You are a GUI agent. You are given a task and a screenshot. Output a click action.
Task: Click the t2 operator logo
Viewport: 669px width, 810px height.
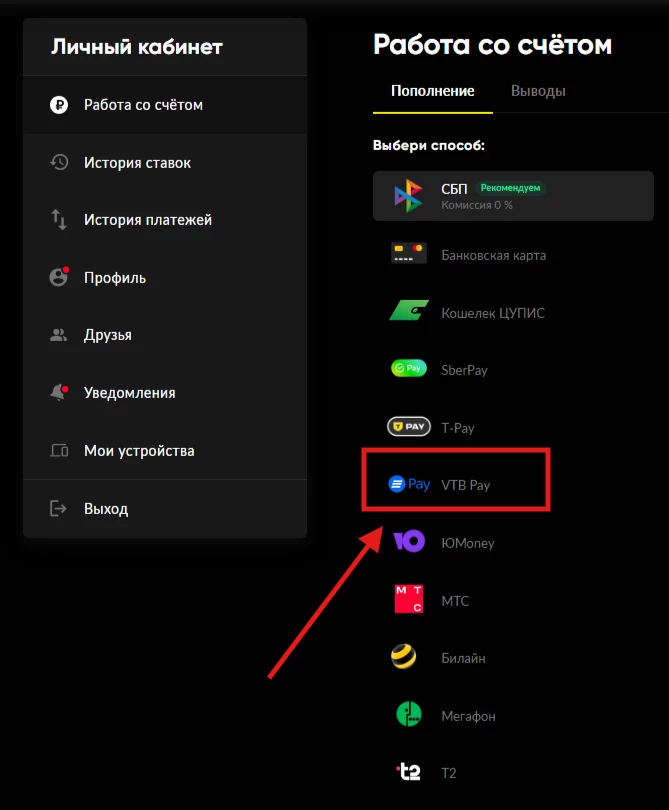pos(409,772)
